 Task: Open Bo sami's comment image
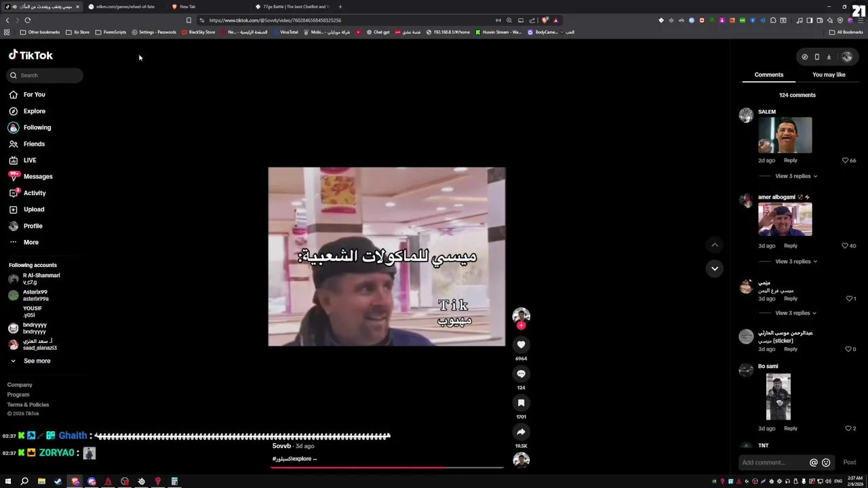click(778, 396)
